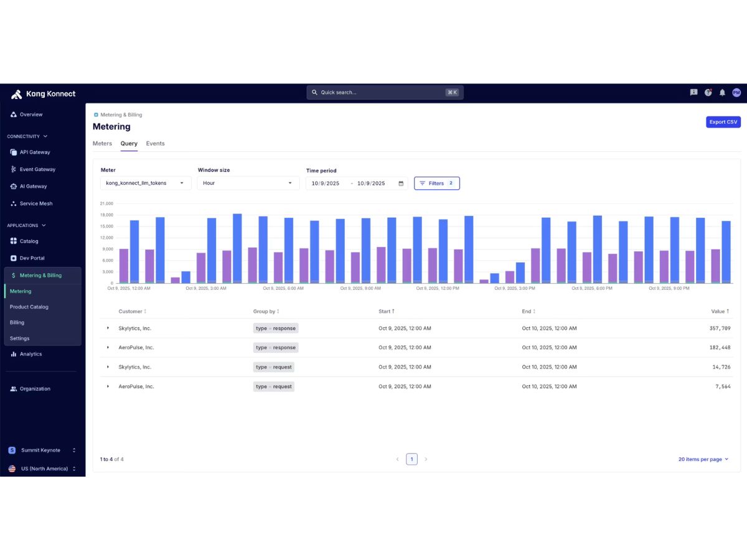Image resolution: width=747 pixels, height=560 pixels.
Task: Open the Meter dropdown
Action: click(146, 183)
